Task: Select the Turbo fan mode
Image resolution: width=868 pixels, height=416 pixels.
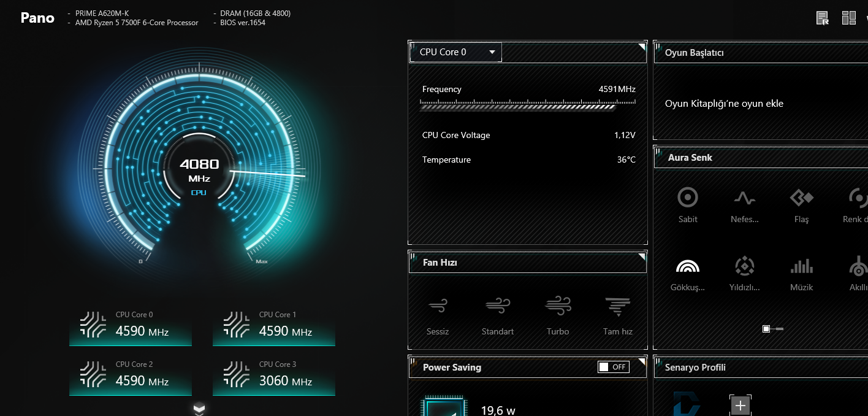Action: click(558, 316)
